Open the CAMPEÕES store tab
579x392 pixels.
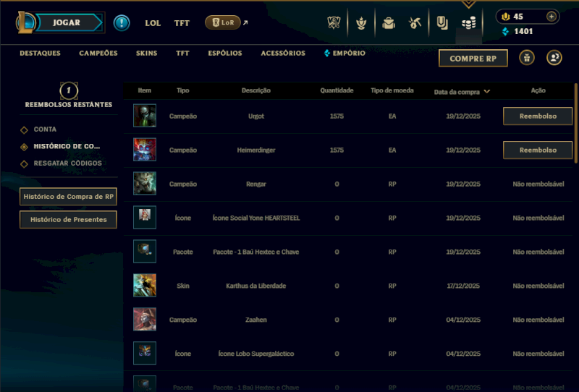tap(98, 53)
